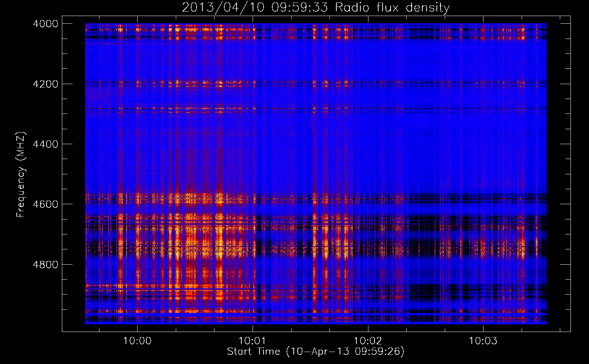This screenshot has height=364, width=589.
Task: Click the 4800 frequency tick label
Action: (x=46, y=265)
